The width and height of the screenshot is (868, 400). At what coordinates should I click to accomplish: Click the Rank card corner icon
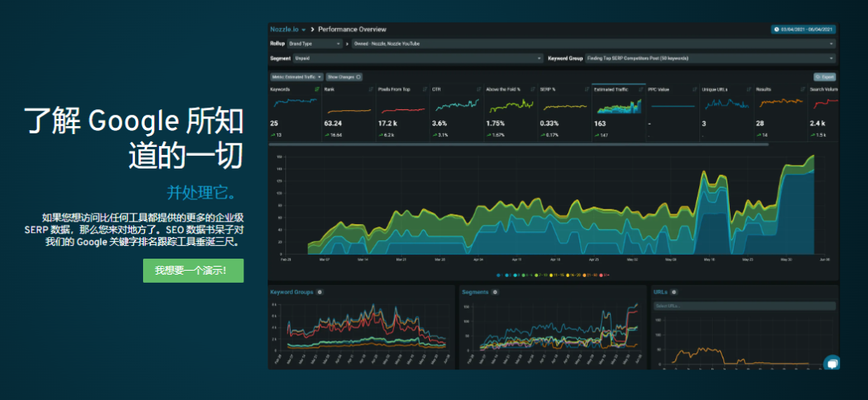371,89
